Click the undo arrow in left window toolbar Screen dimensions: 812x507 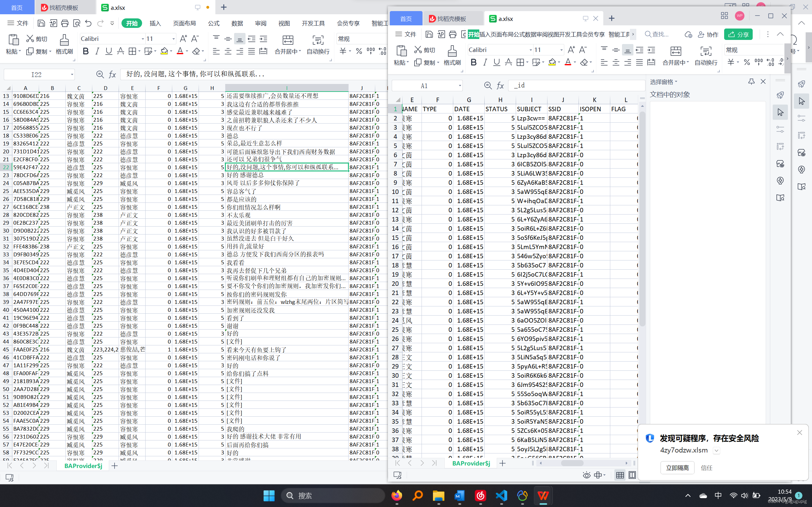(x=88, y=23)
